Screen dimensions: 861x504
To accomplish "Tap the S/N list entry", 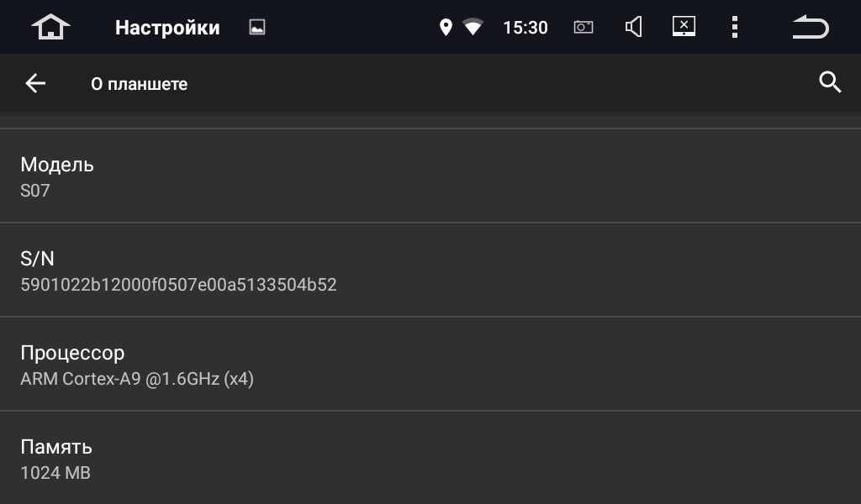I will coord(430,270).
